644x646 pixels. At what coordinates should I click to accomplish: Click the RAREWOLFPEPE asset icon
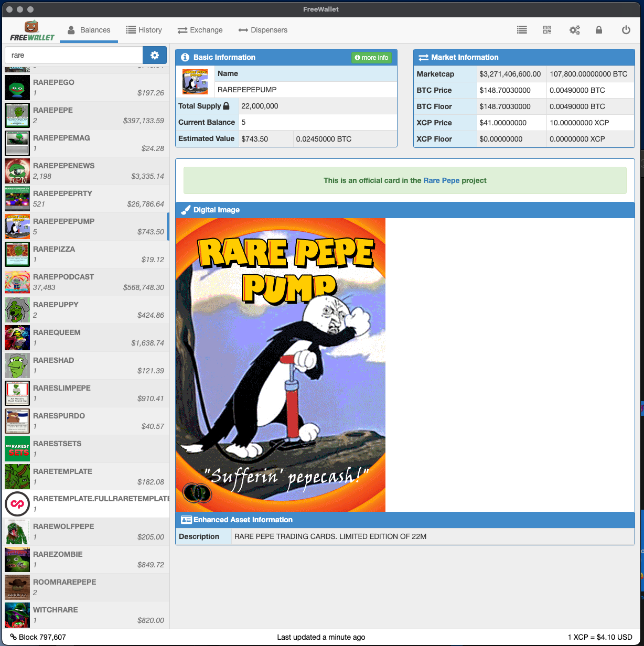[17, 532]
